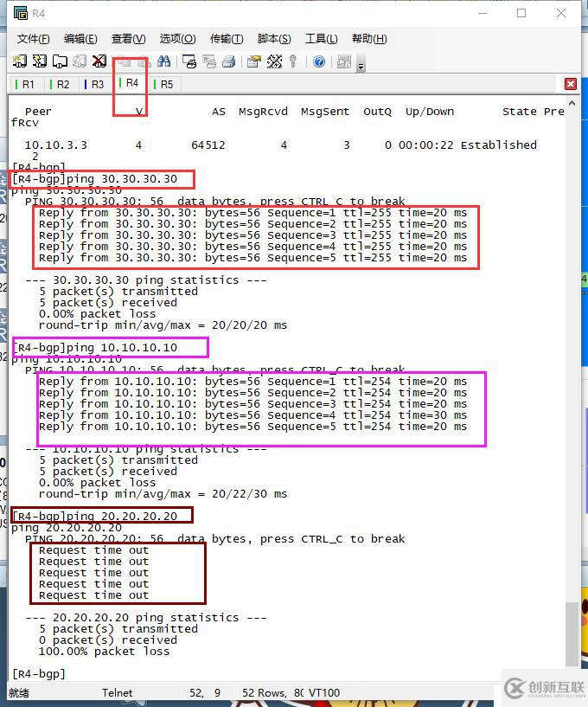Close the R4 window

click(561, 13)
